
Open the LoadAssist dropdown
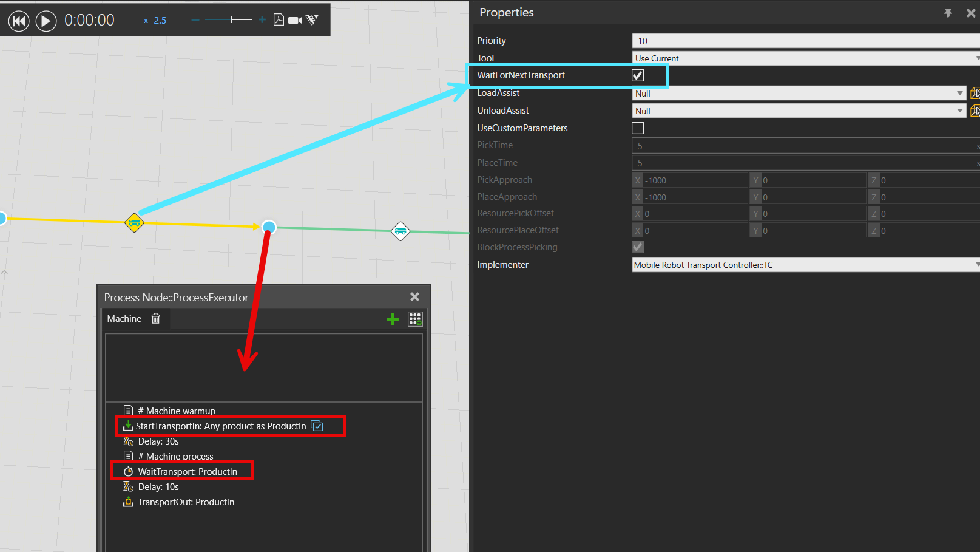[960, 94]
